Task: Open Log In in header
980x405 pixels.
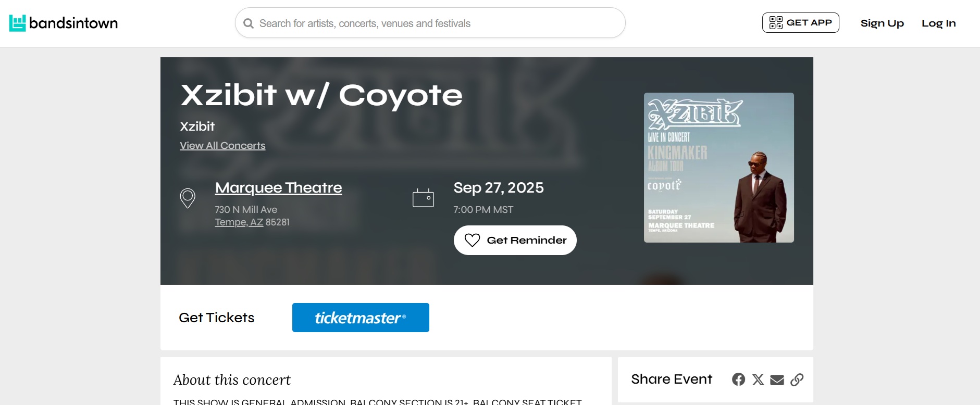Action: pyautogui.click(x=938, y=23)
